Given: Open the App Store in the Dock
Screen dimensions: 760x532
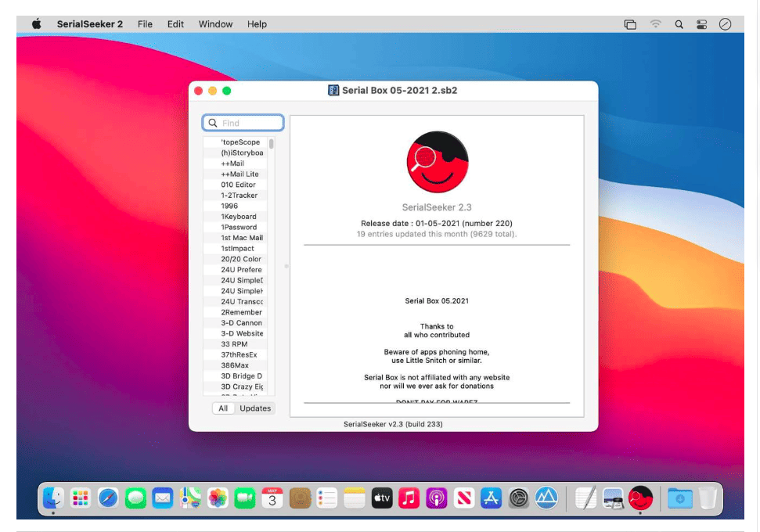Looking at the screenshot, I should 491,498.
